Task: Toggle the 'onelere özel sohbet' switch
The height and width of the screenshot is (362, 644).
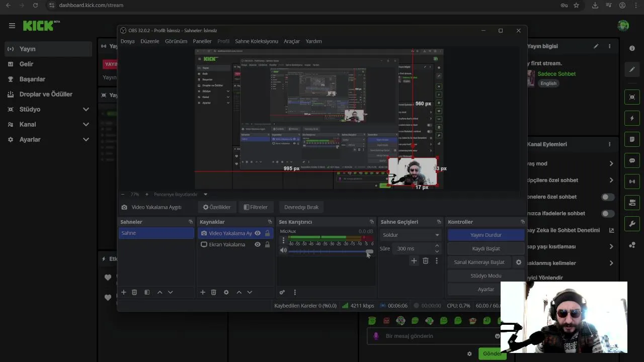Action: click(608, 197)
